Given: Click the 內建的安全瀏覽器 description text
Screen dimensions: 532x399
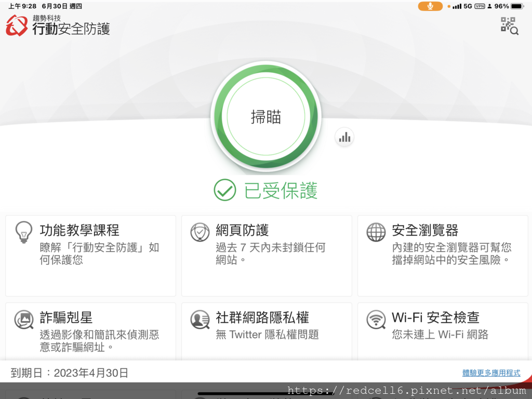Looking at the screenshot, I should pos(451,254).
